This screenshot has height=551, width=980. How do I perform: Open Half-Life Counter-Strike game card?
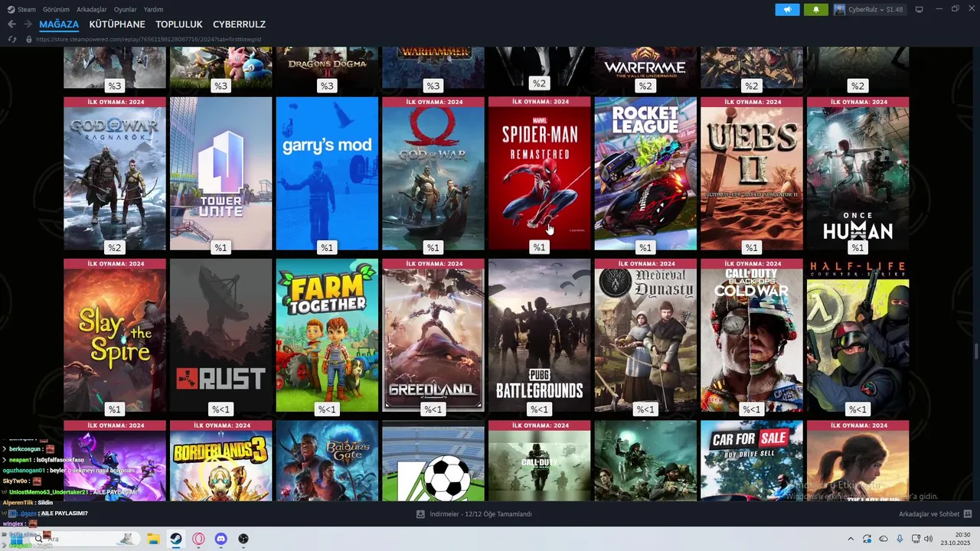(857, 335)
